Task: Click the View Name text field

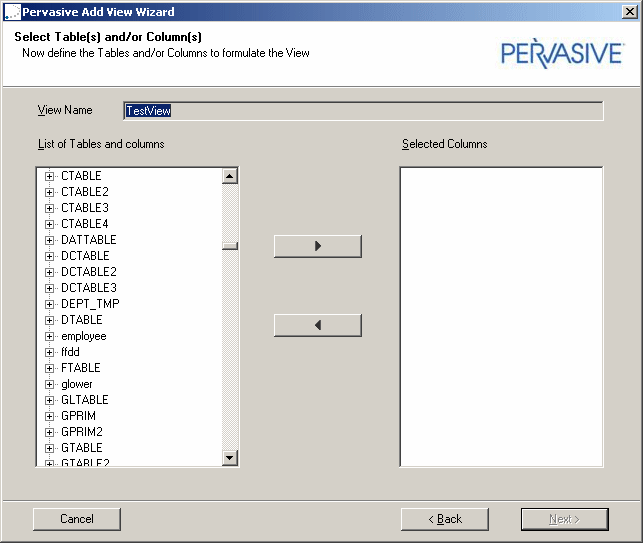Action: (363, 111)
